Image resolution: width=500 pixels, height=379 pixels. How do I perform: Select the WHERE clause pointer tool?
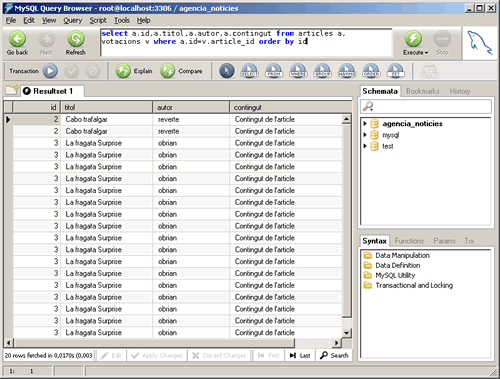coord(298,71)
